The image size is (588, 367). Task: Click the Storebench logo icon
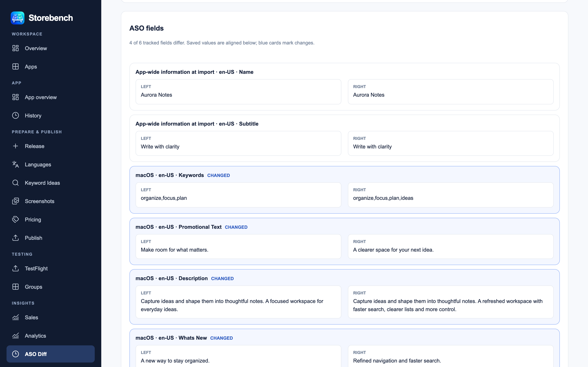(x=18, y=18)
